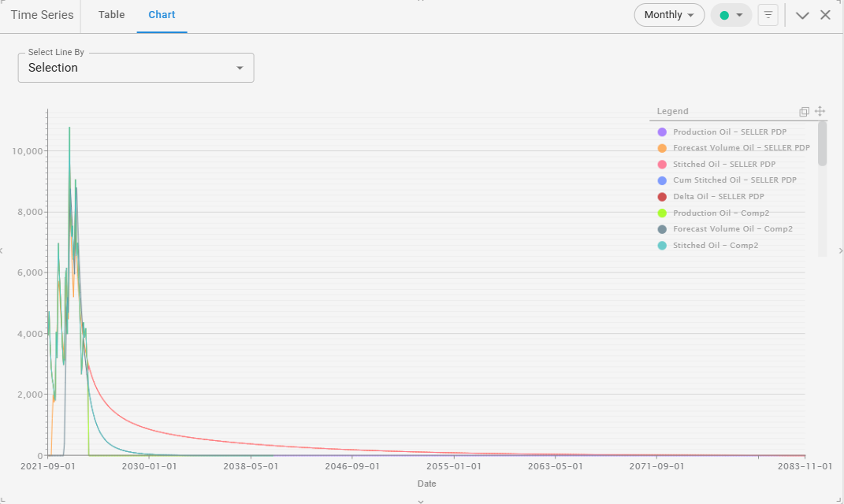
Task: Click the right edge panel arrow
Action: 840,250
